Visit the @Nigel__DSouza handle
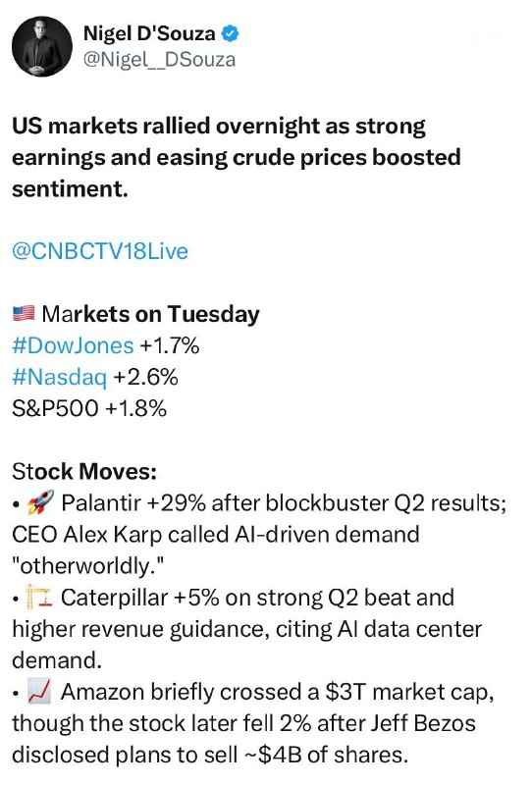 pyautogui.click(x=159, y=60)
